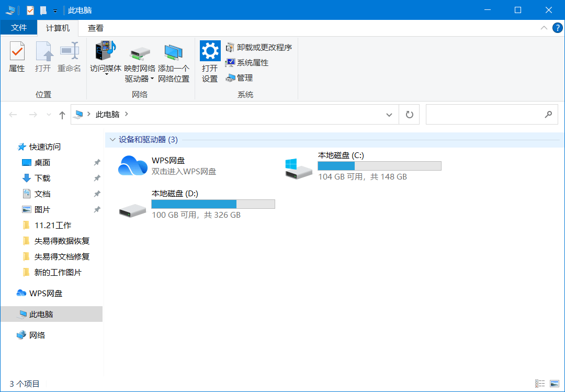Click the 管理 manage icon
This screenshot has width=565, height=392.
239,78
